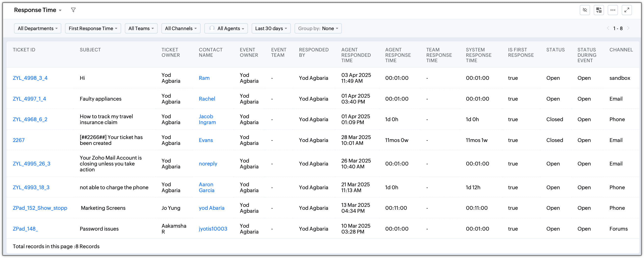The image size is (644, 258).
Task: Open the All Channels filter
Action: click(x=181, y=28)
